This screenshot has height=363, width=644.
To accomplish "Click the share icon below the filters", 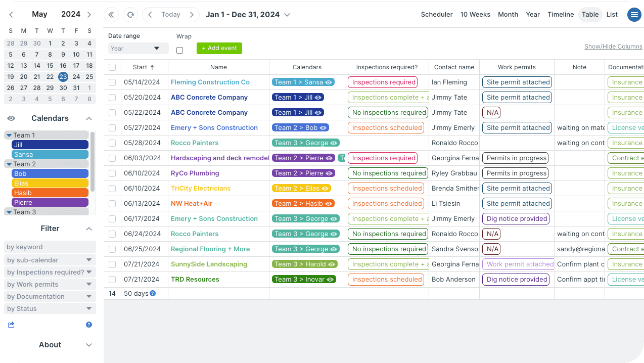I will click(11, 325).
